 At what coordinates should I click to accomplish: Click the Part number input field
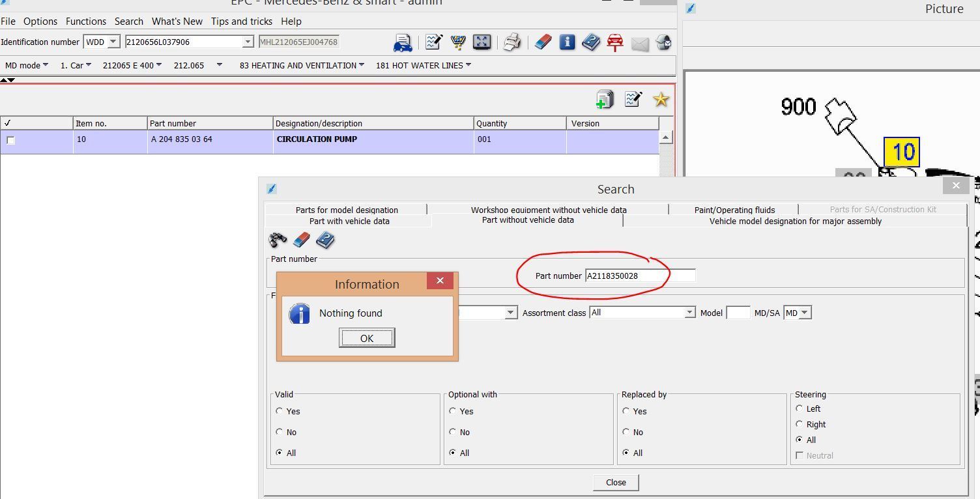coord(639,276)
